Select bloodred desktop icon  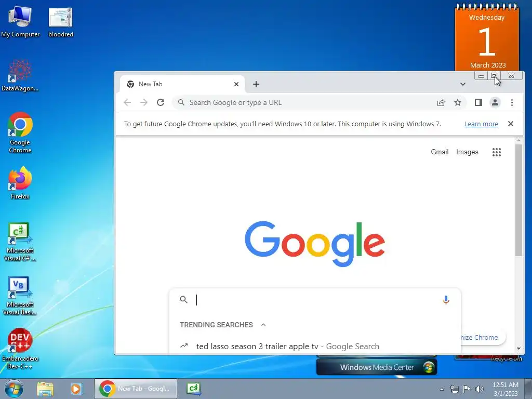(x=61, y=21)
